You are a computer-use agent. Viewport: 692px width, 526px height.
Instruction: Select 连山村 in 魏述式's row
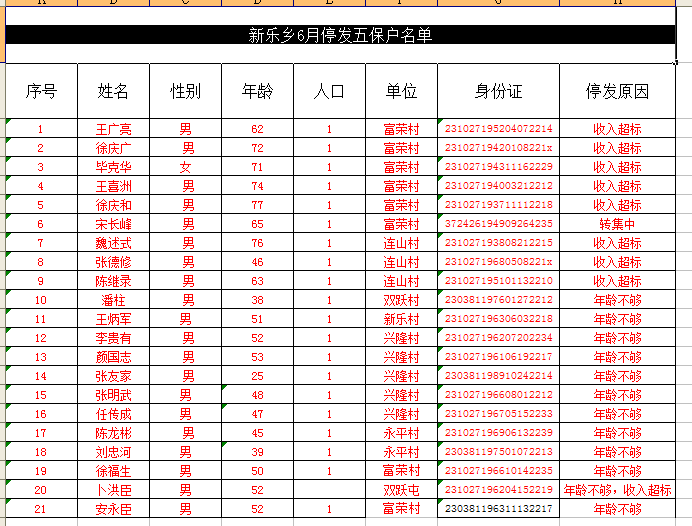point(401,243)
